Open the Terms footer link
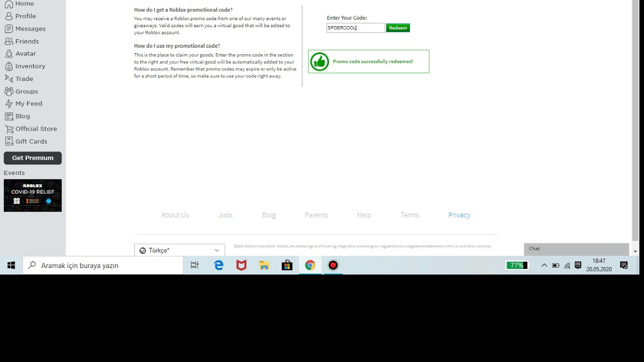This screenshot has height=362, width=644. pos(410,215)
